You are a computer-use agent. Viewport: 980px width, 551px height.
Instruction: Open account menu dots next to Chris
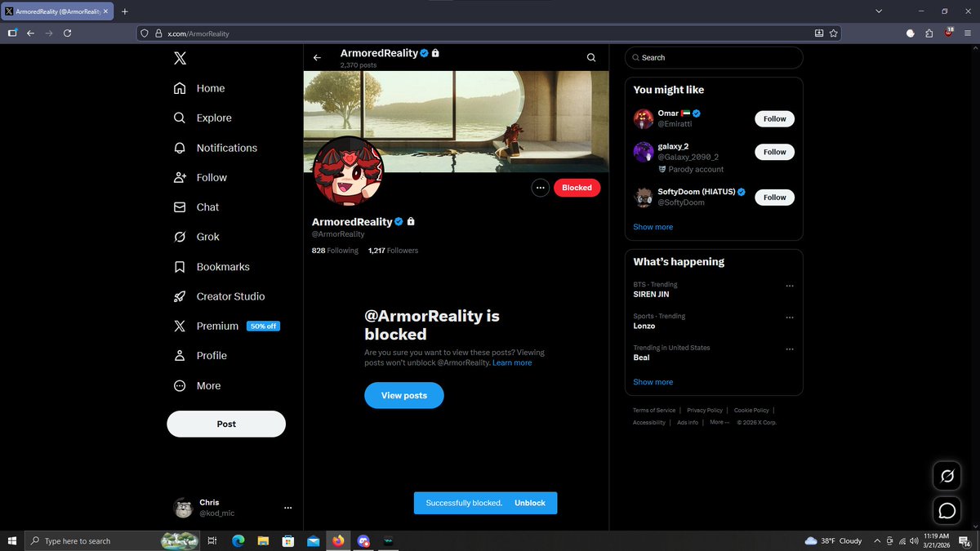pos(287,508)
